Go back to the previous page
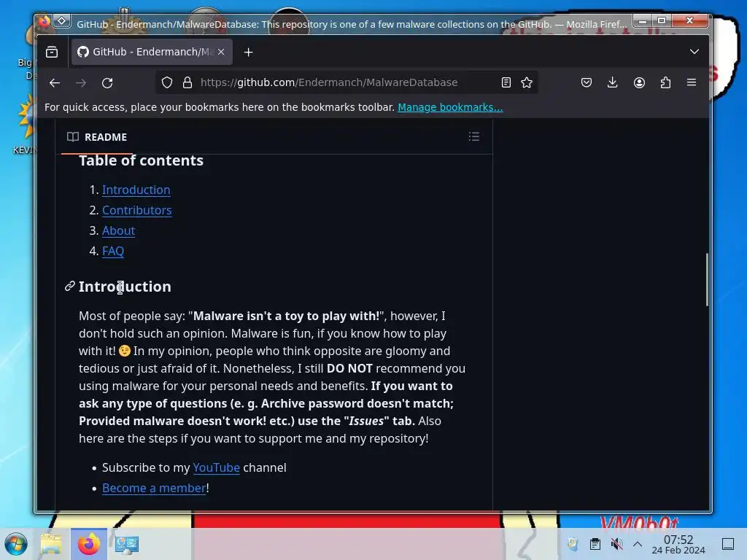The height and width of the screenshot is (560, 747). (x=55, y=83)
